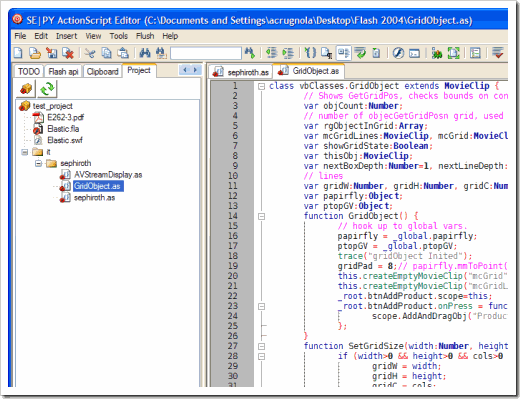Click line number 10 in the gutter
Image resolution: width=520 pixels, height=399 pixels.
coord(233,176)
